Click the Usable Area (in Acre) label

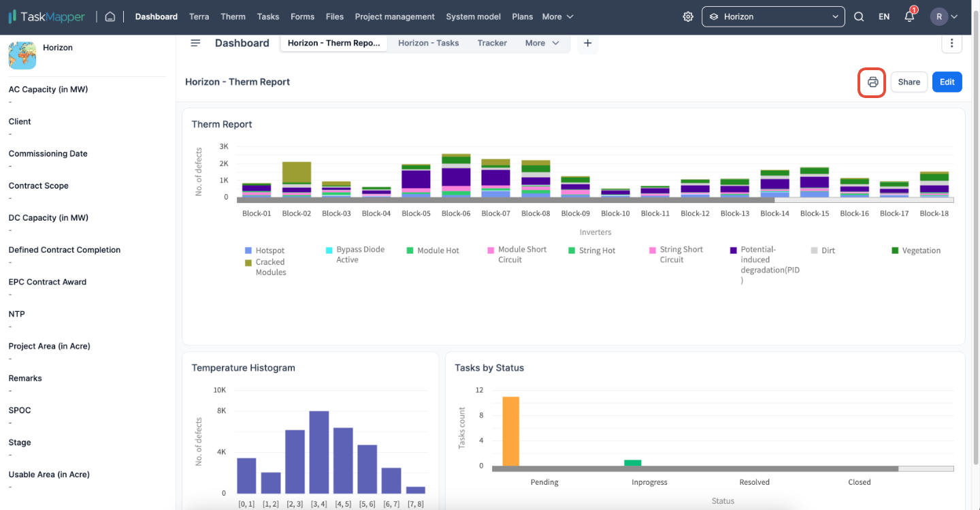49,475
